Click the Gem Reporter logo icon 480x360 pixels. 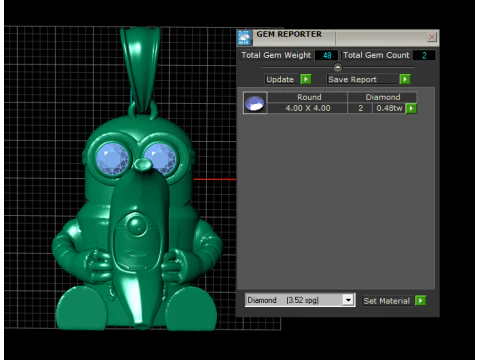tap(244, 38)
